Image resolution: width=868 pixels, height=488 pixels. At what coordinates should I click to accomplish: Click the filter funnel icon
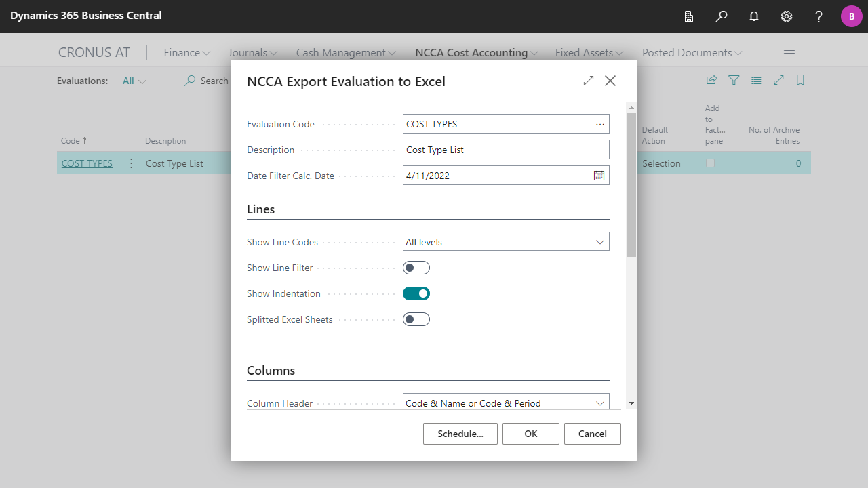pos(734,81)
